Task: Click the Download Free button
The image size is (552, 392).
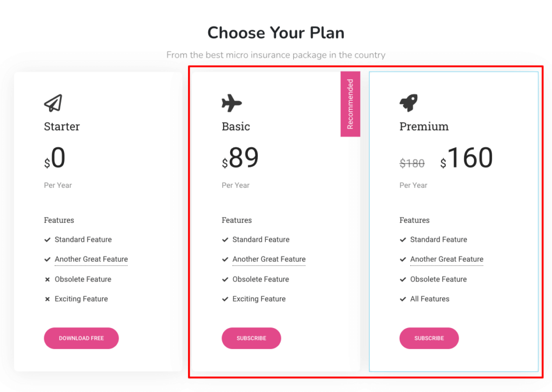Action: coord(81,338)
